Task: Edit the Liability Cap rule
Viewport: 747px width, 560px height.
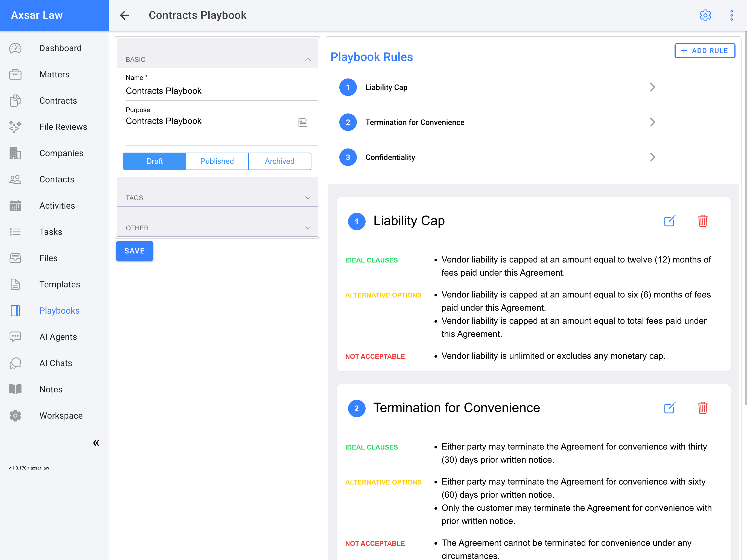Action: coord(669,221)
